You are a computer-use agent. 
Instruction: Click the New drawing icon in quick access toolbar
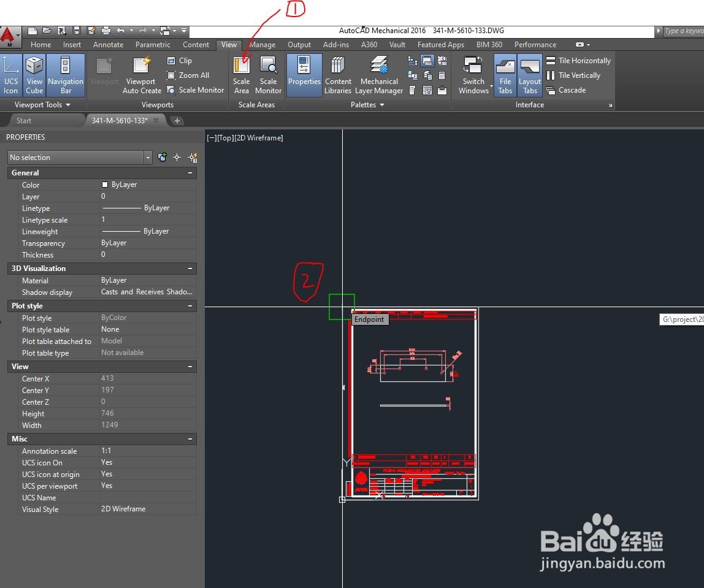32,31
